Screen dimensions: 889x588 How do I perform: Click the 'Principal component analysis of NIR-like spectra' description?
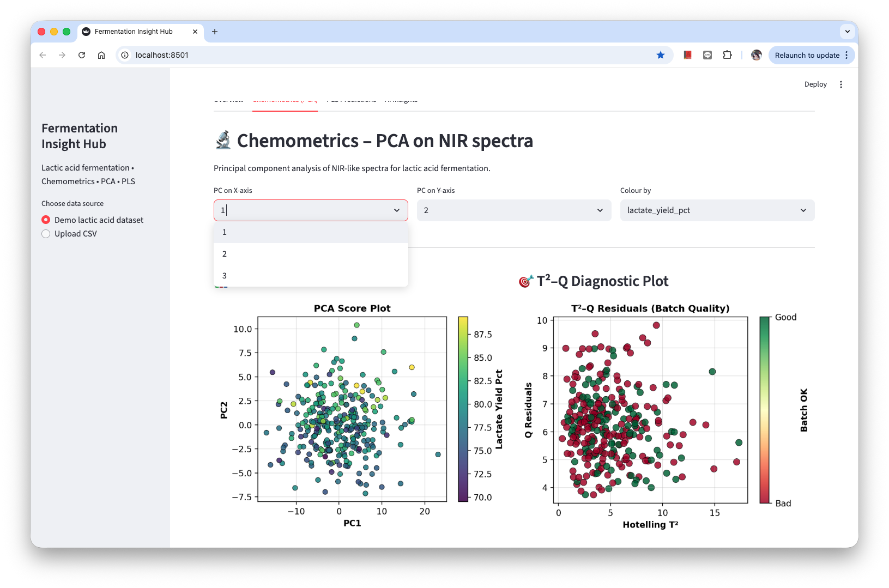[352, 168]
